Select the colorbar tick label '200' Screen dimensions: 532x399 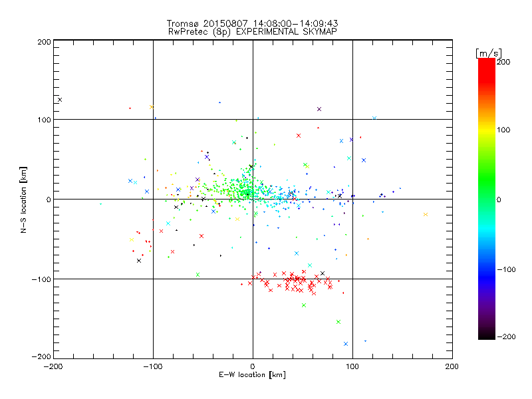pos(503,62)
